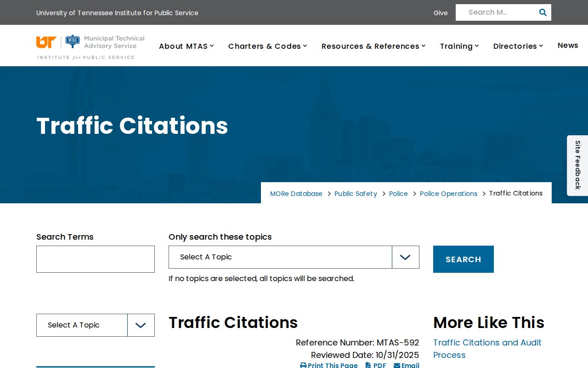Screen dimensions: 588x368
Task: Go to MORe Database breadcrumb
Action: 296,194
